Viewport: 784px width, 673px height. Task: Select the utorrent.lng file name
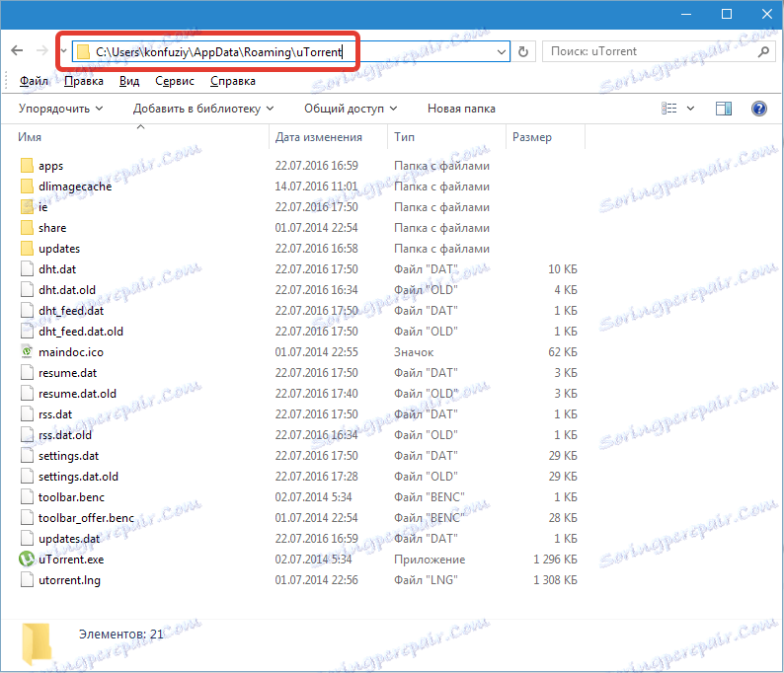[69, 580]
